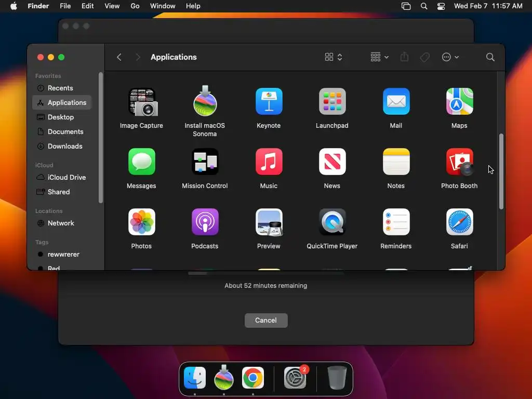The height and width of the screenshot is (399, 532).
Task: Select the Photo Booth app
Action: [x=459, y=162]
